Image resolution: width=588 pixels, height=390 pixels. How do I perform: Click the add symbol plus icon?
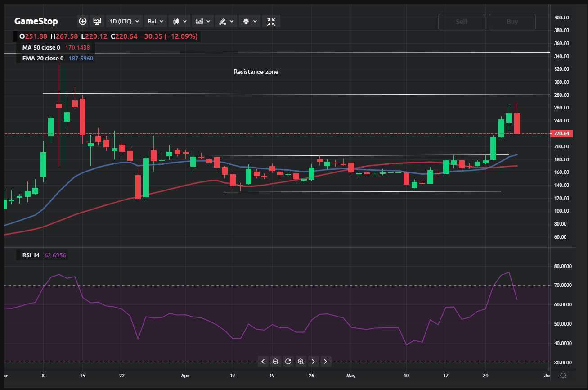point(83,21)
